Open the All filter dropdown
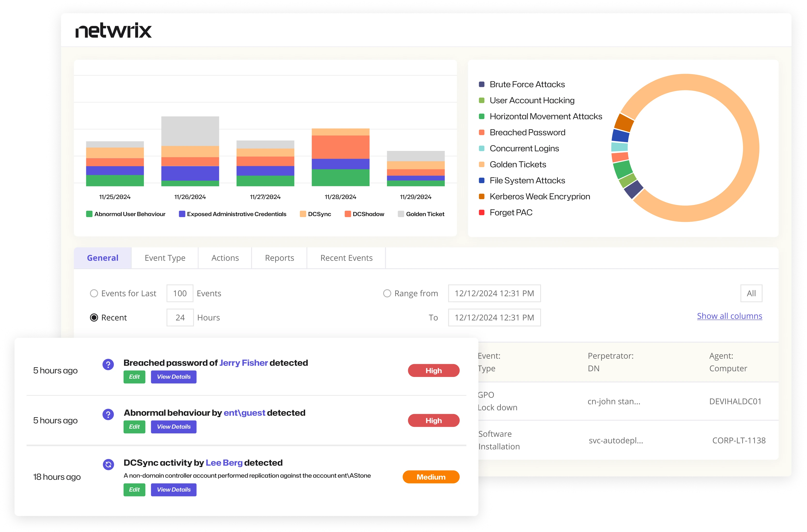 point(751,293)
